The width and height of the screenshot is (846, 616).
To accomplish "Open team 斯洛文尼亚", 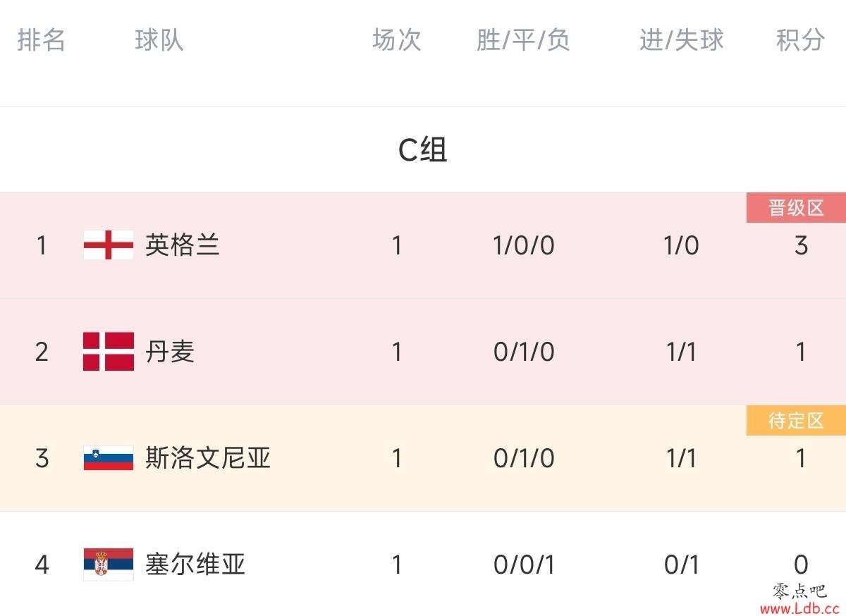I will 208,458.
